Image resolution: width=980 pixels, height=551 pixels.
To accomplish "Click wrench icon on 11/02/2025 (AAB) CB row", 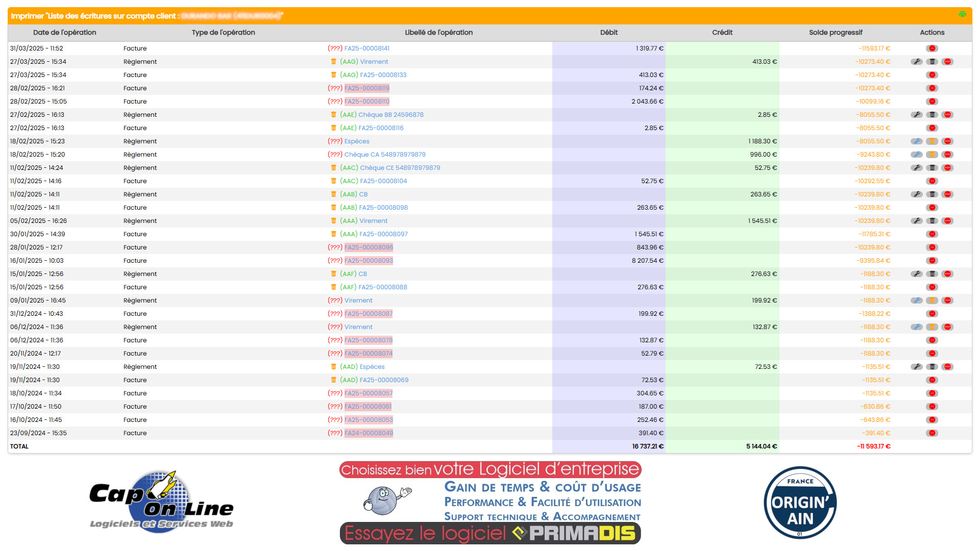I will coord(917,194).
